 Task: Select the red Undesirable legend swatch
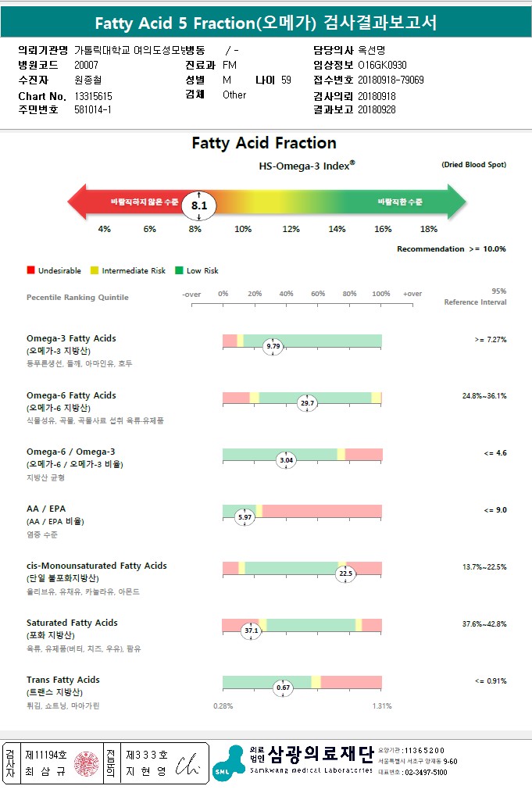point(30,270)
